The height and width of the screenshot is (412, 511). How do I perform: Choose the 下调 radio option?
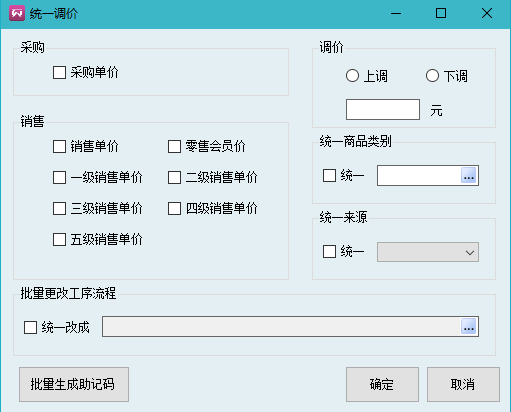tap(432, 76)
